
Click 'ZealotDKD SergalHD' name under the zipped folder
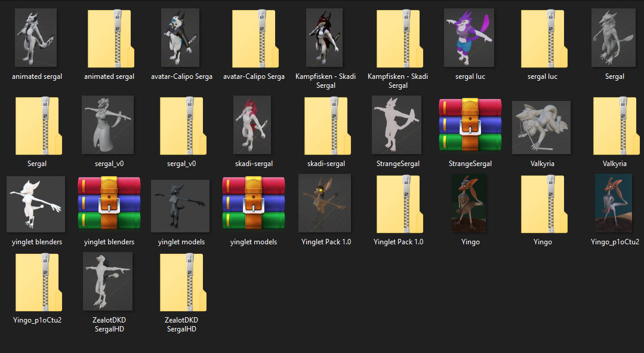tap(181, 325)
